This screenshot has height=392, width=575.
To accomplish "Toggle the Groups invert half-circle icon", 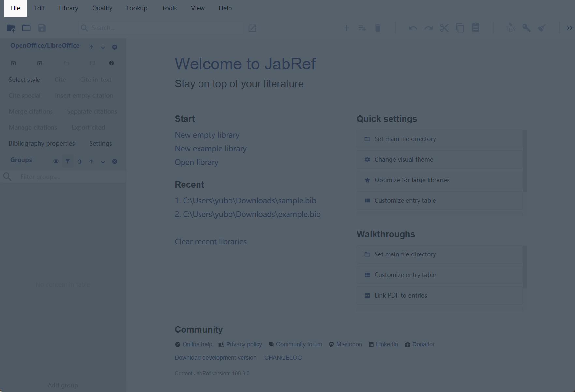I will click(80, 161).
